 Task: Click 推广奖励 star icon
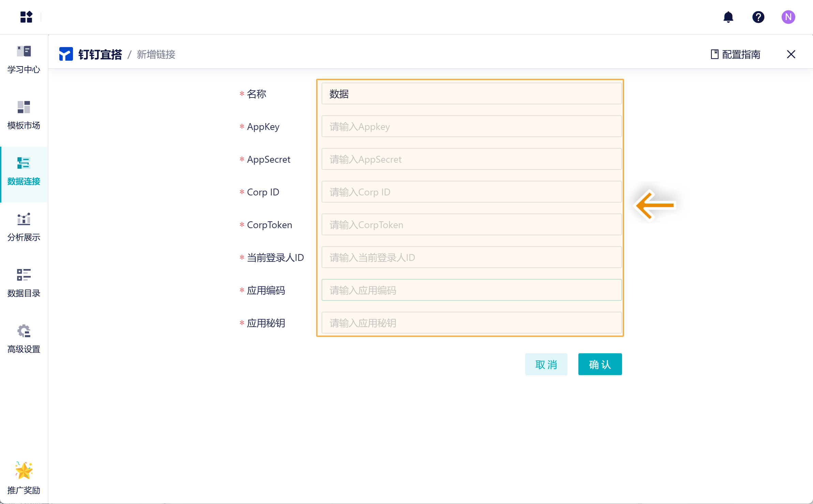click(24, 471)
